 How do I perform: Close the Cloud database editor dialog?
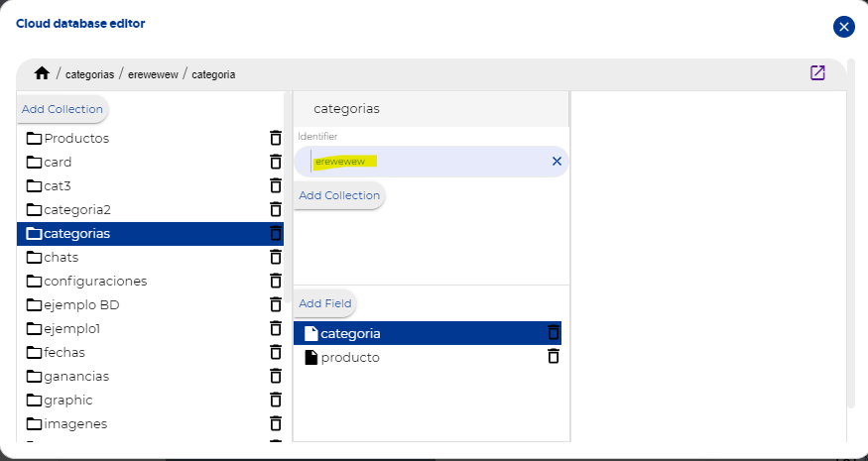[x=843, y=27]
